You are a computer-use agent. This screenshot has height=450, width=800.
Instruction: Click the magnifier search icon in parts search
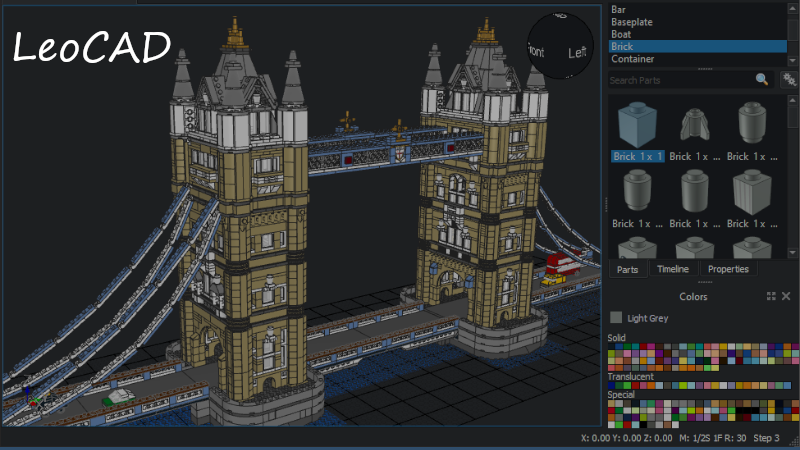[x=762, y=79]
